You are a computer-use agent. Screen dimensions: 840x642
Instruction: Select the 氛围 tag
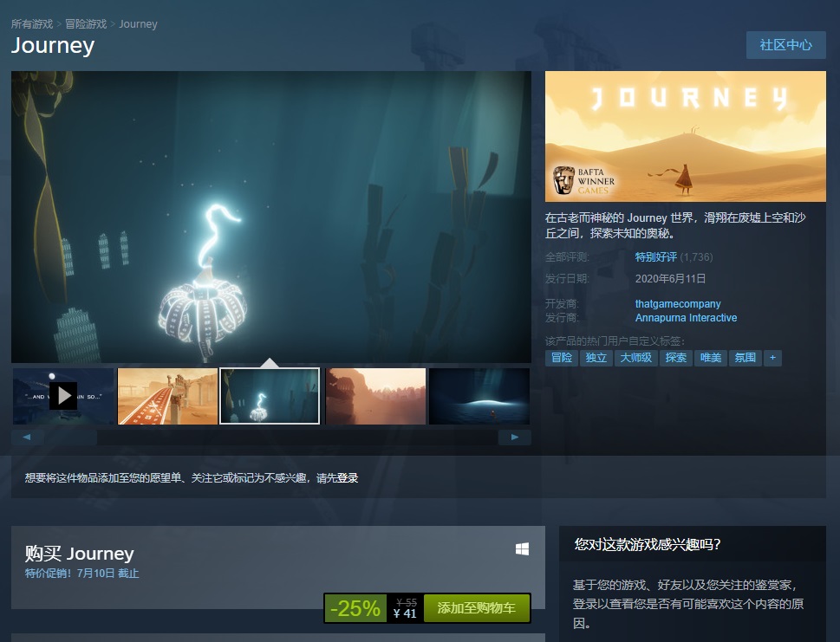point(744,357)
